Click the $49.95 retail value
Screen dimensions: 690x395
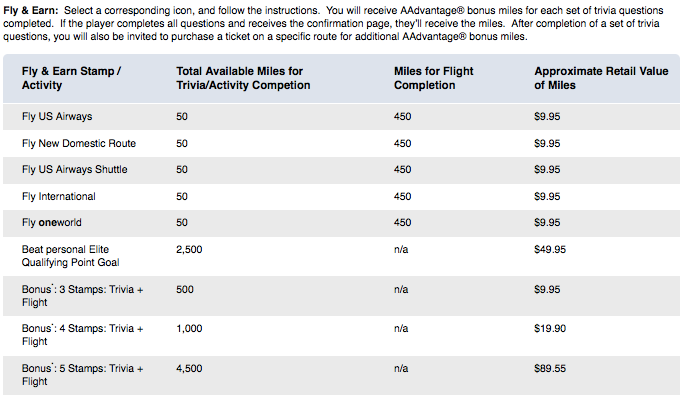coord(550,249)
